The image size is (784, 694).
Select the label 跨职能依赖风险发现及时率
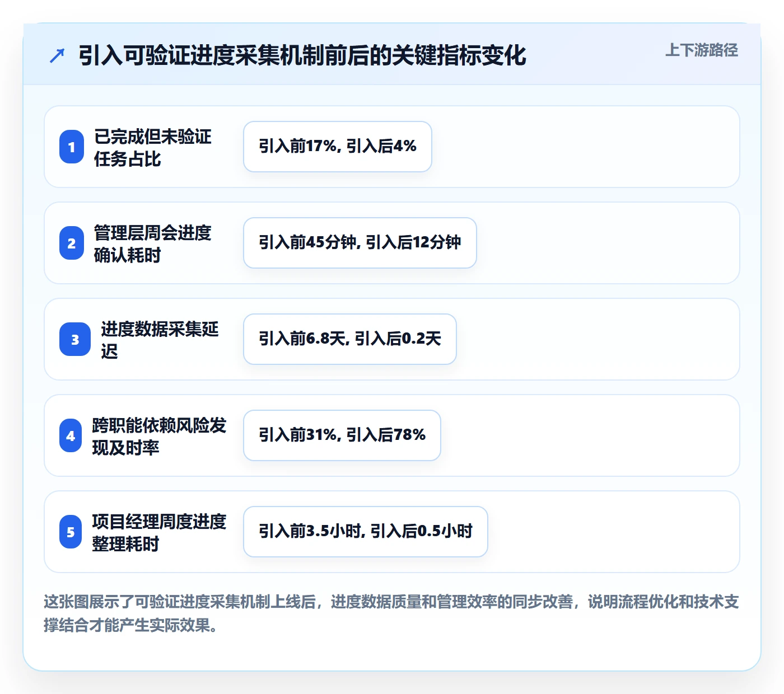[159, 436]
